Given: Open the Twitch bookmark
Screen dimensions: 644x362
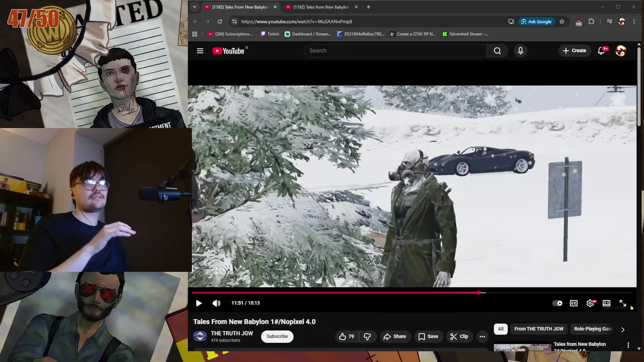Looking at the screenshot, I should coord(270,34).
